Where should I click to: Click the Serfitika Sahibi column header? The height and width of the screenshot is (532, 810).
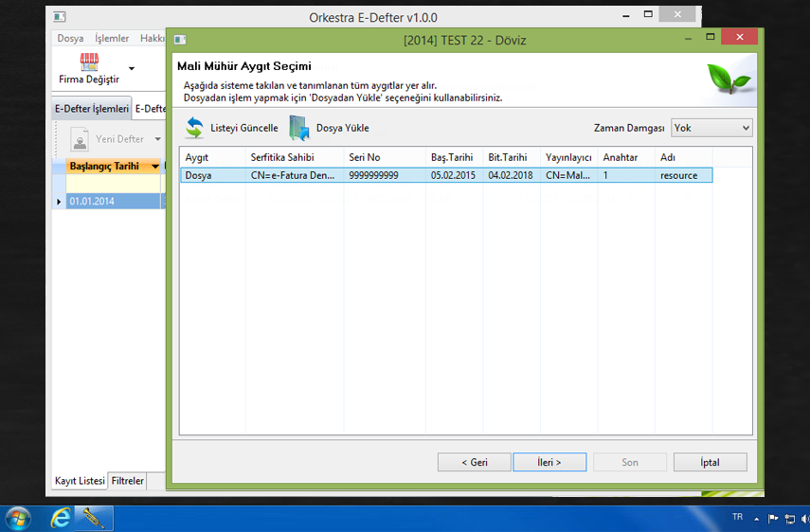coord(282,157)
